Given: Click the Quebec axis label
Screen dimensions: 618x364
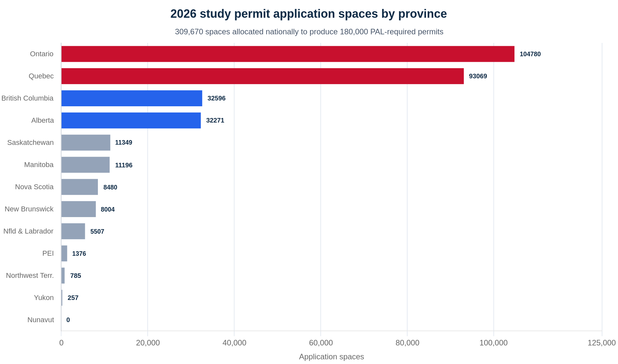Looking at the screenshot, I should coord(41,76).
